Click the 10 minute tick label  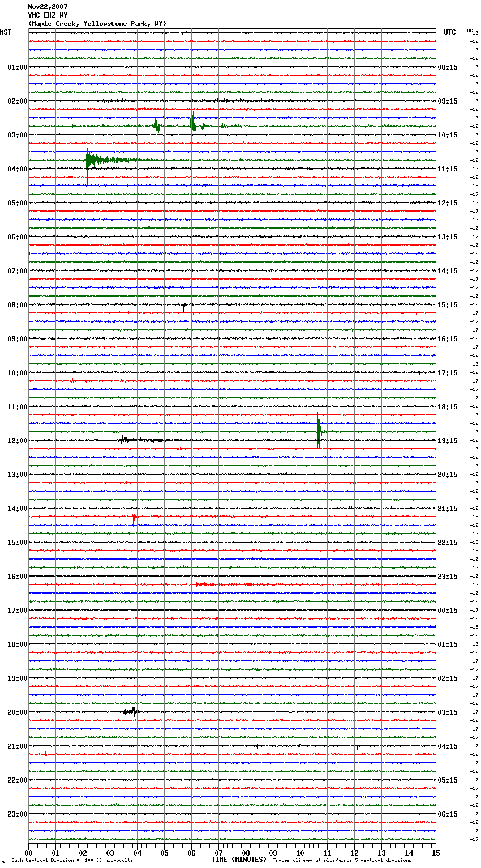click(x=300, y=853)
